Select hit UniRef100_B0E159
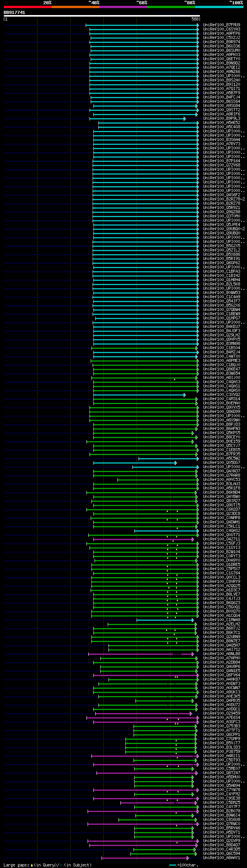247x868 pixels. 222,441
